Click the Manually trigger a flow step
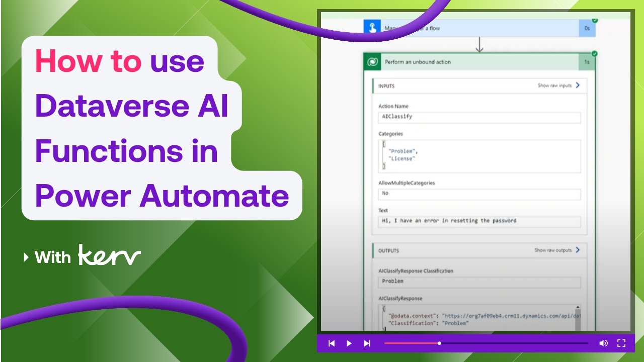 coord(479,28)
